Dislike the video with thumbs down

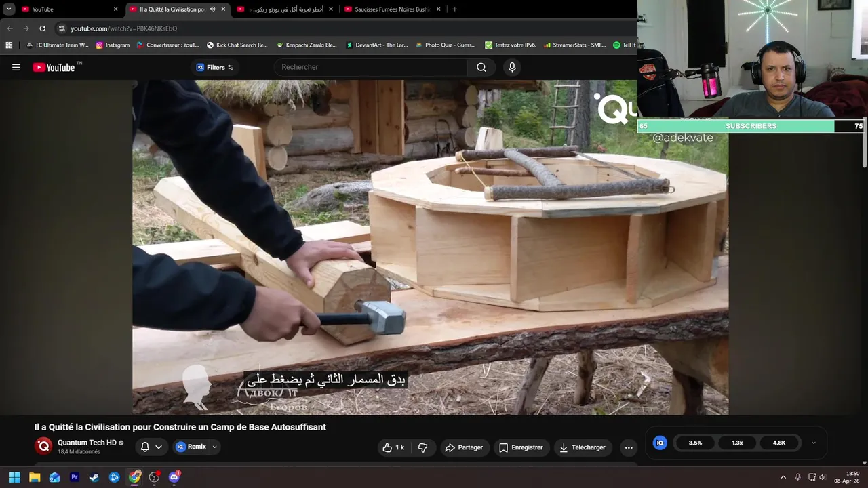[x=423, y=447]
